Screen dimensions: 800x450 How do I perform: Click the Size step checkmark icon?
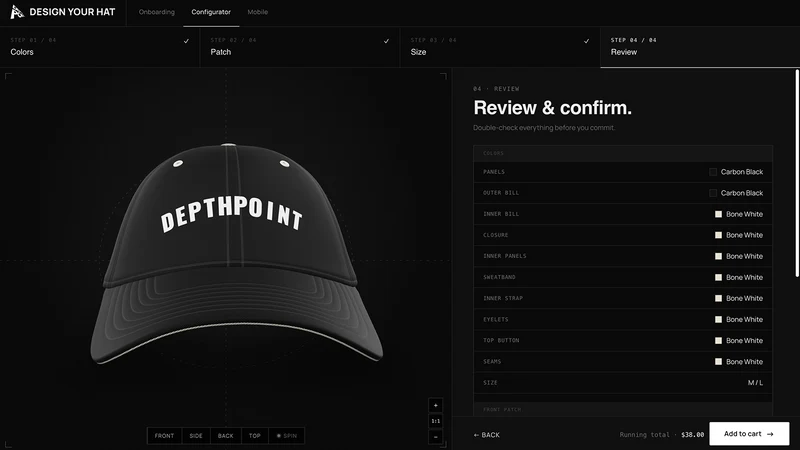coord(586,41)
